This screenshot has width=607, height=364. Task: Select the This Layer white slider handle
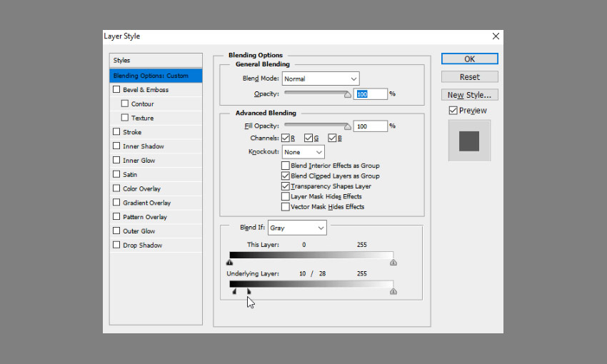(x=393, y=263)
